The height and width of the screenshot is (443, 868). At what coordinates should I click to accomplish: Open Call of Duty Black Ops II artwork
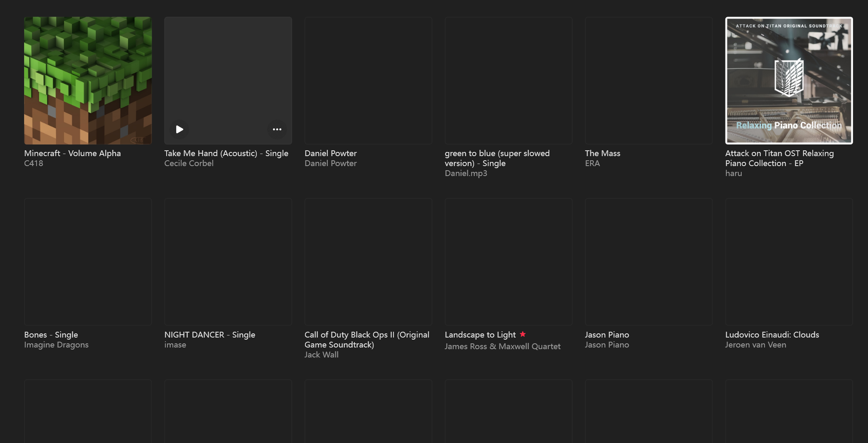[x=368, y=262]
